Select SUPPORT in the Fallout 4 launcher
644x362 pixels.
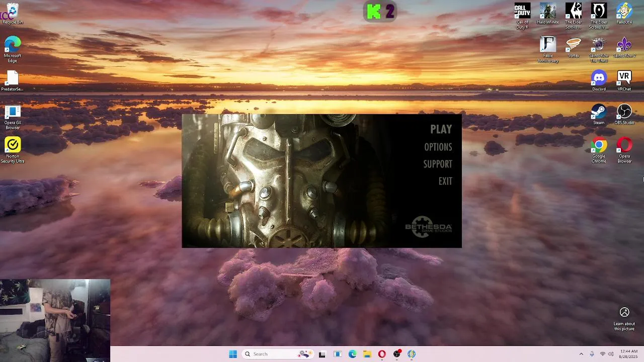pos(437,164)
